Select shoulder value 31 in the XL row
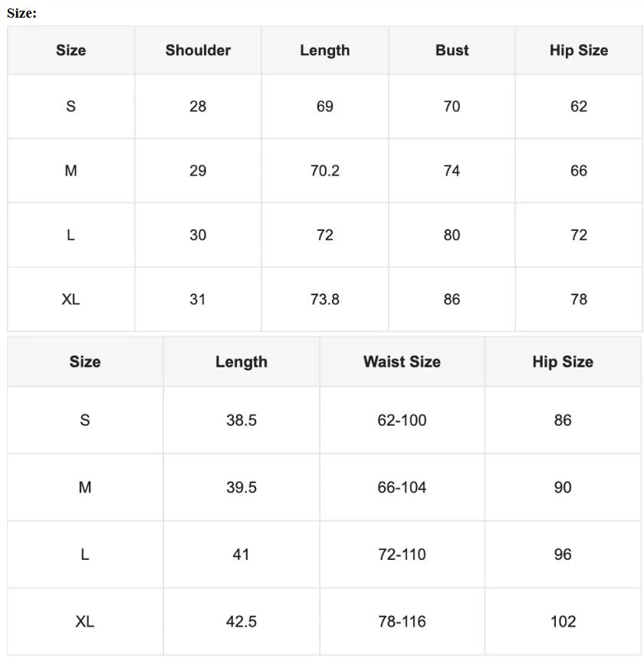 (x=198, y=299)
